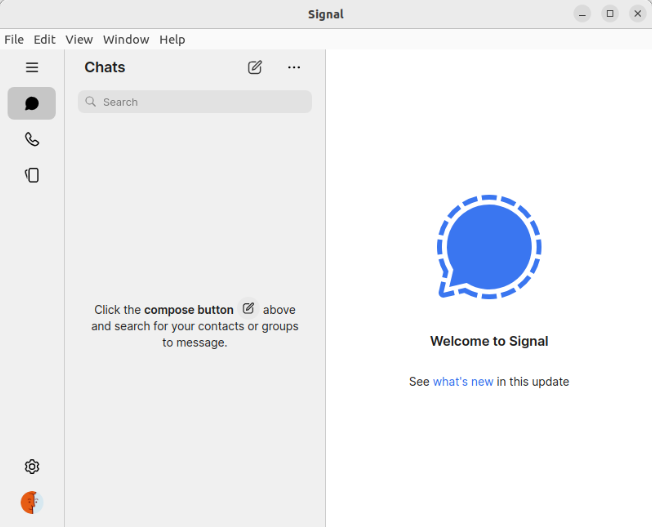The height and width of the screenshot is (527, 652).
Task: Click the magnifier icon in search bar
Action: click(90, 101)
